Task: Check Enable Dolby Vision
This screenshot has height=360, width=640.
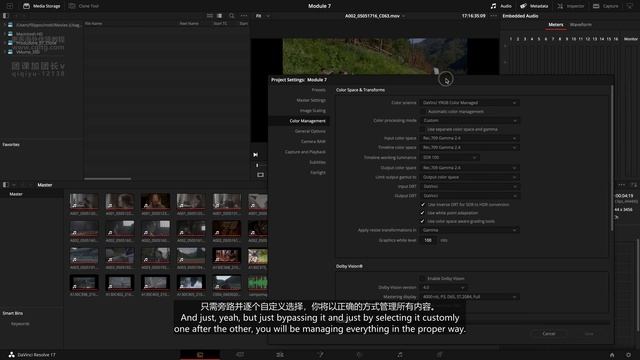Action: pos(423,278)
